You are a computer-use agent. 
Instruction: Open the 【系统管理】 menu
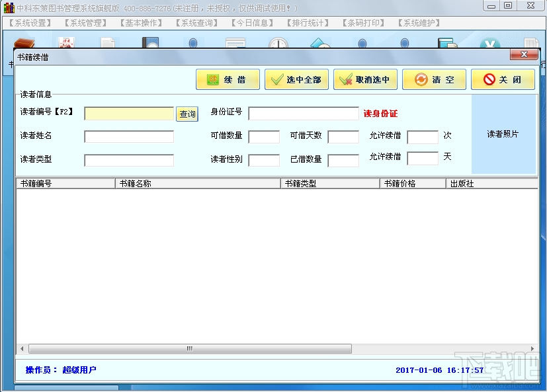click(86, 23)
